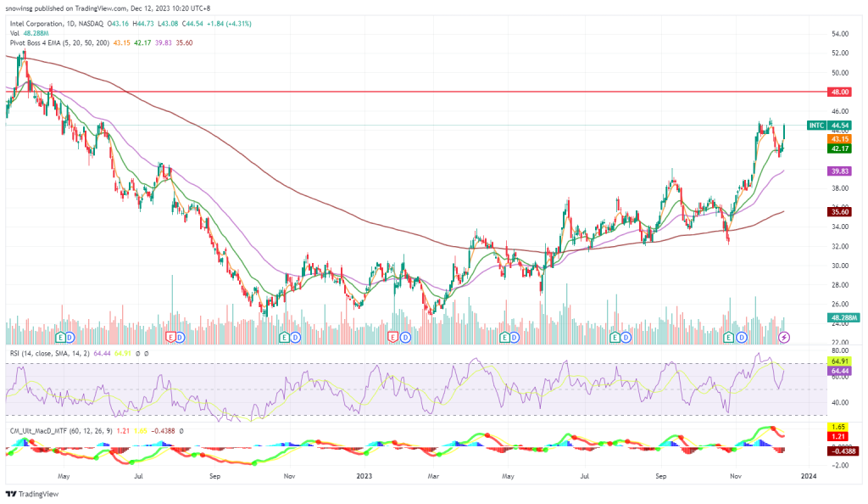
Task: Click the orange 43.15 EMA axis label
Action: pyautogui.click(x=839, y=139)
